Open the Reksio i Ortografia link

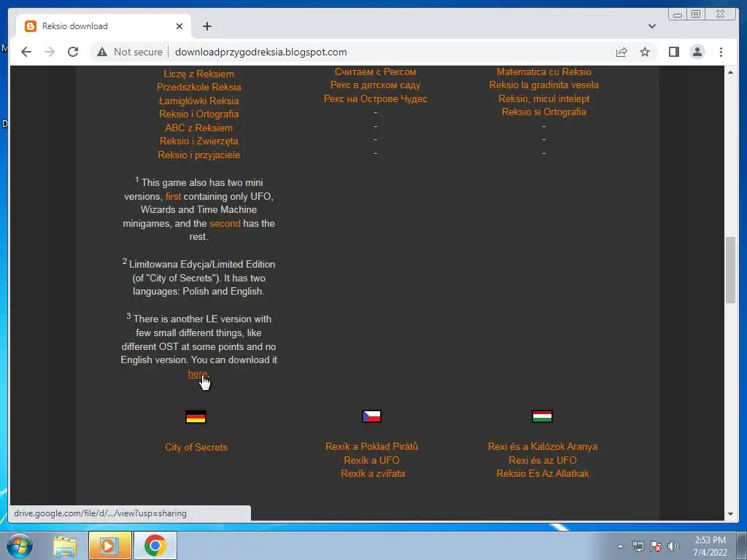[x=198, y=114]
